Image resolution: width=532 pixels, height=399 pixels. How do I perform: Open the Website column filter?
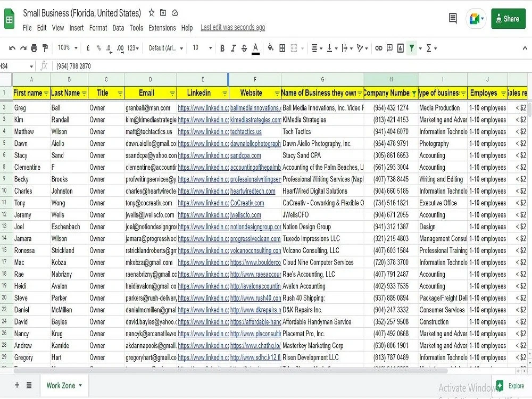point(277,93)
